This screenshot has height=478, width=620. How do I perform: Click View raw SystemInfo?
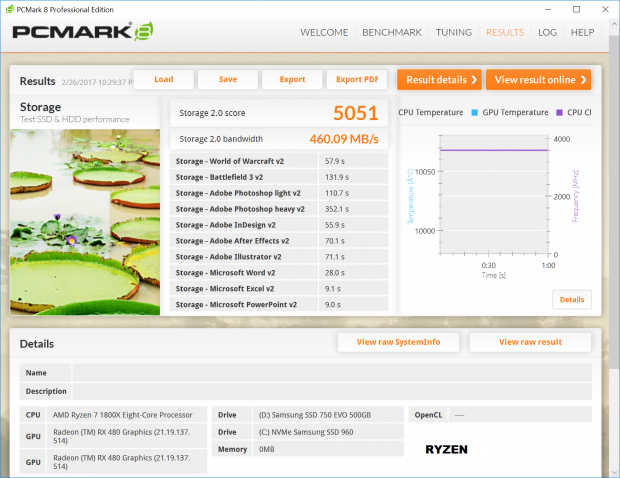click(398, 342)
